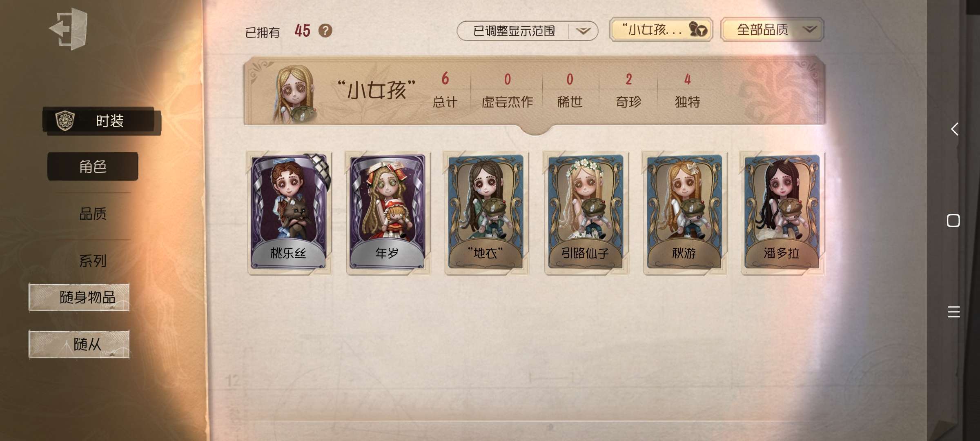Tap the Android back arrow

(x=954, y=129)
